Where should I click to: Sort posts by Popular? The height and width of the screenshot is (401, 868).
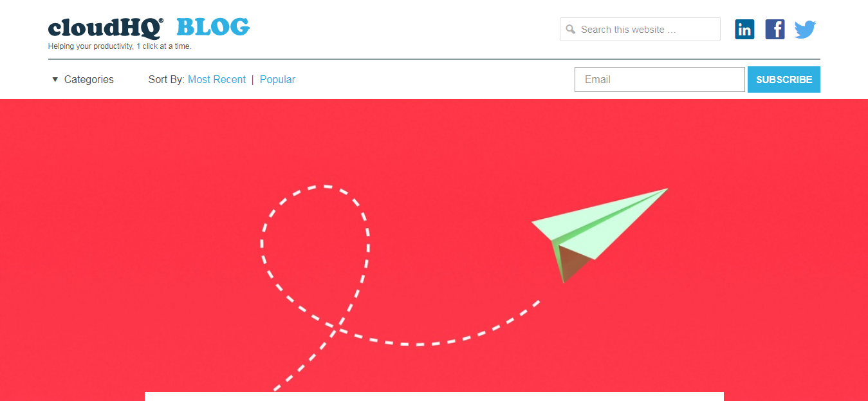(277, 80)
